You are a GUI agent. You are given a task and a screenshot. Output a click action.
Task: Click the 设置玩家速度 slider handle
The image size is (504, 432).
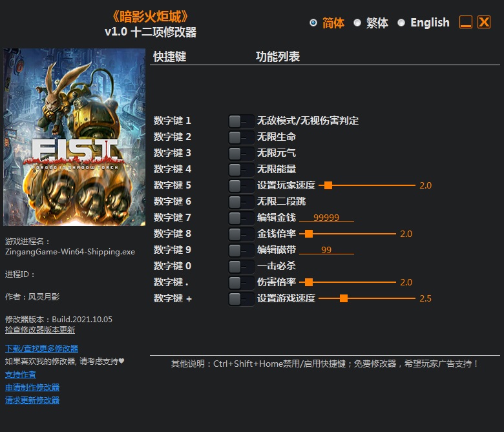click(x=328, y=185)
